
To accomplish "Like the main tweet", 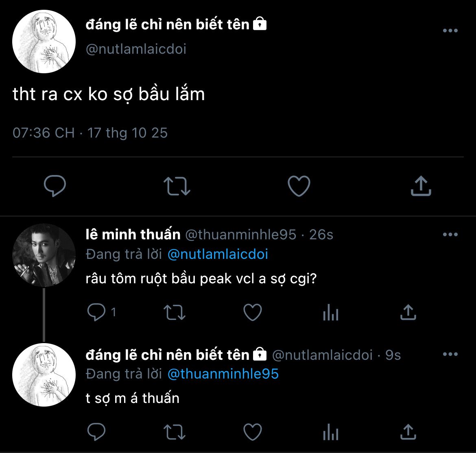I will point(299,186).
